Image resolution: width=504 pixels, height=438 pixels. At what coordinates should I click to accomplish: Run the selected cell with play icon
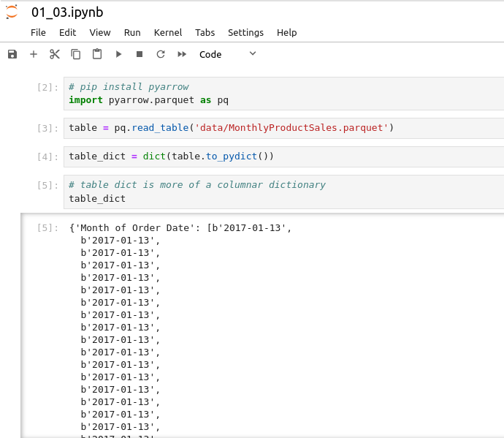118,54
